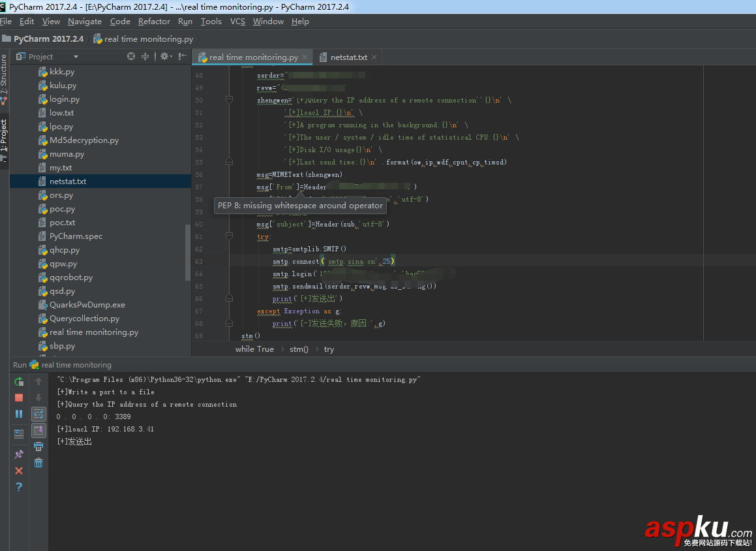This screenshot has width=756, height=551.
Task: Move up in console stack trace
Action: [38, 382]
